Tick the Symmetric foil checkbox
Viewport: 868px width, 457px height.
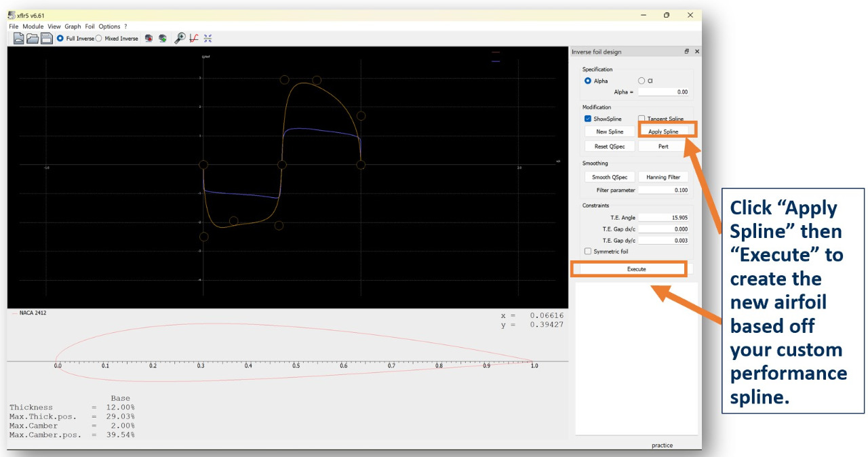tap(588, 252)
